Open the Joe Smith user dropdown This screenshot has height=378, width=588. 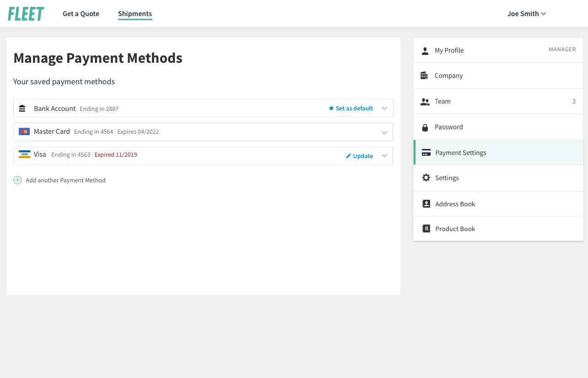point(527,14)
